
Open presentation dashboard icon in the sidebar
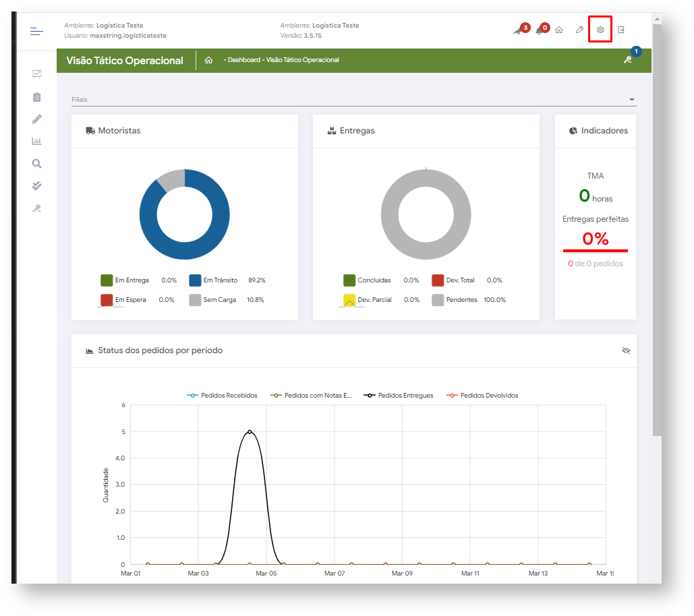pyautogui.click(x=36, y=74)
